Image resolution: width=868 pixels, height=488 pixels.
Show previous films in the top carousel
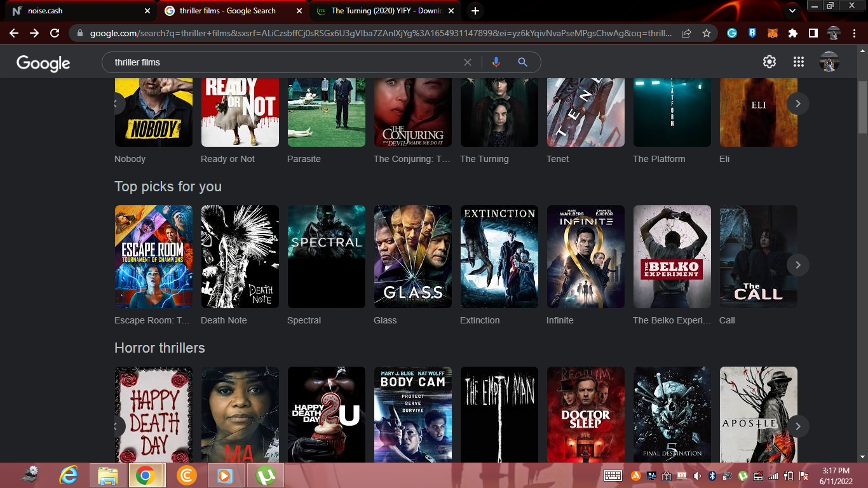click(117, 103)
